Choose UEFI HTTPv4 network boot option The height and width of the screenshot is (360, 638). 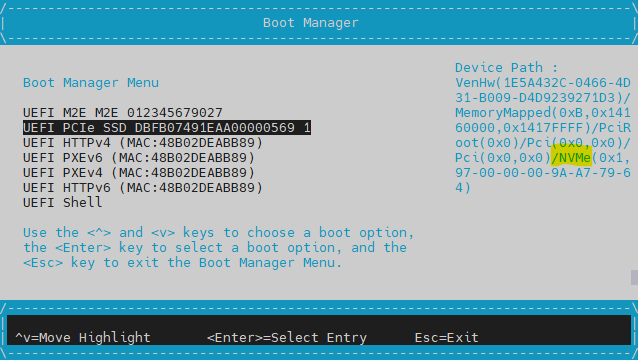[x=143, y=143]
